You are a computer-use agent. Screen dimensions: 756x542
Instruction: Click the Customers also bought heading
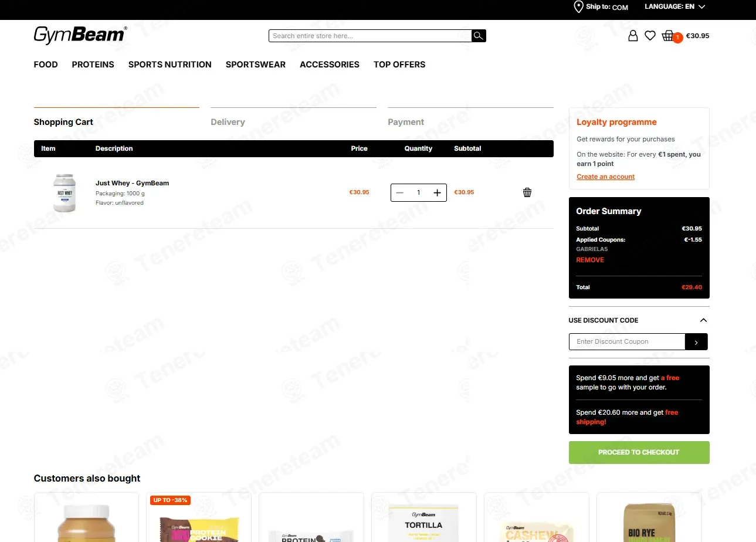point(87,479)
